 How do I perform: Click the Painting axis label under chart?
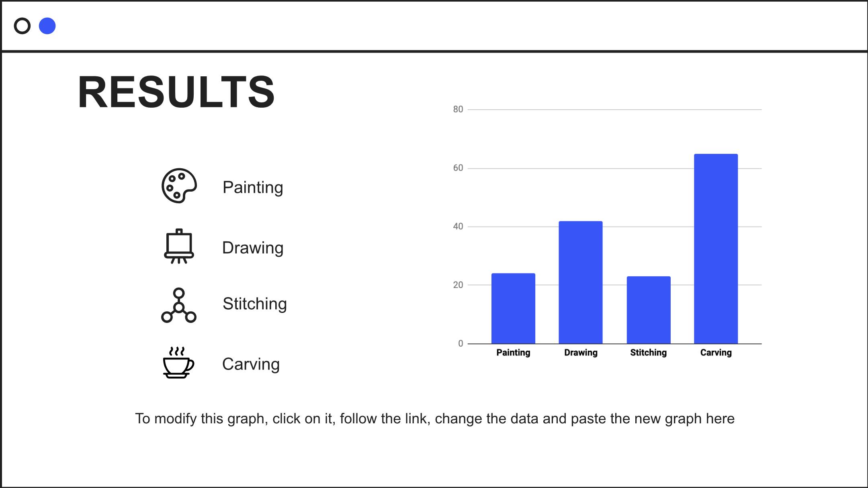click(513, 353)
